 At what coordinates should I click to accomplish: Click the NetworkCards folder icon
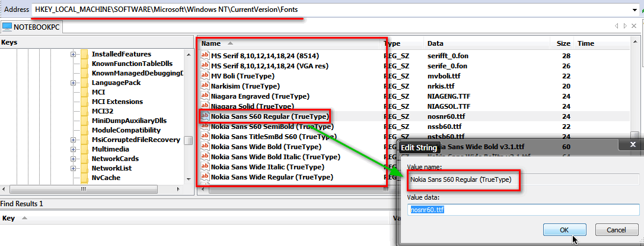[85, 159]
